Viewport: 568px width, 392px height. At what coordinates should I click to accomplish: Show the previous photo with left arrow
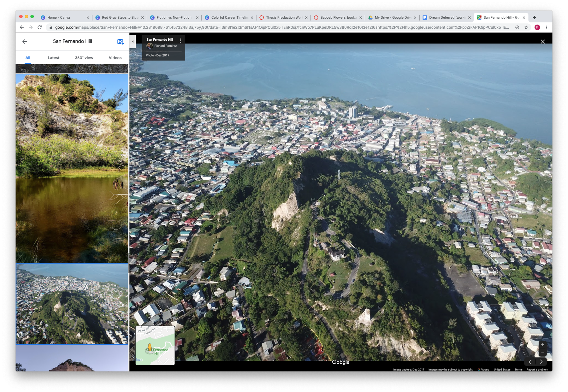click(530, 362)
